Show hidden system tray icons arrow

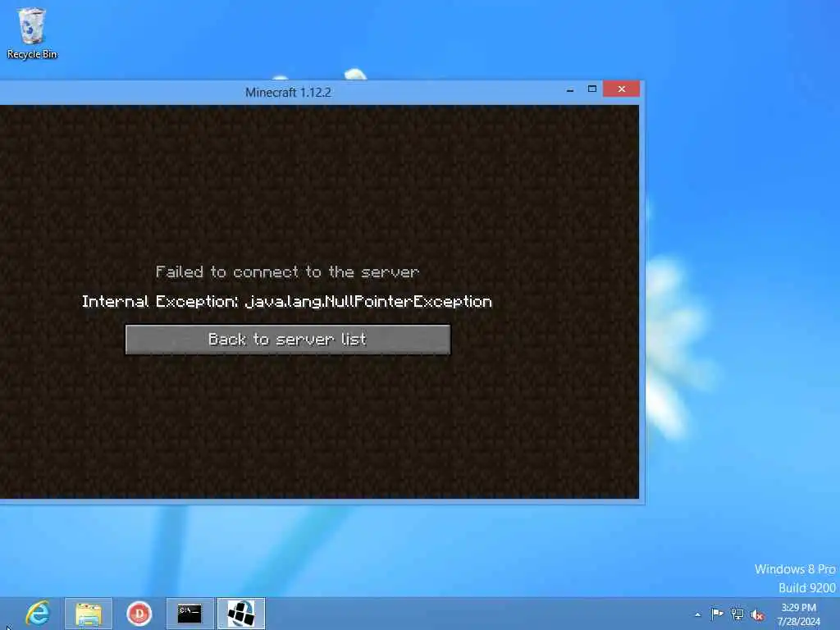click(x=697, y=614)
